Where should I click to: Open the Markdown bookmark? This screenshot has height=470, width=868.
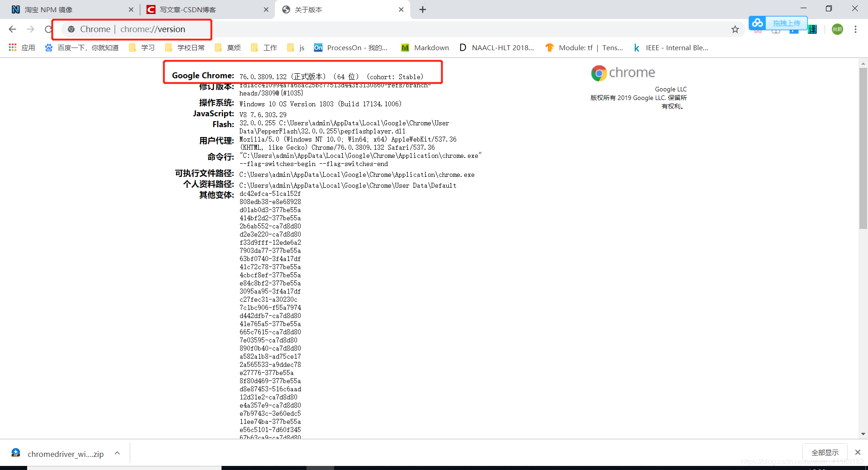[425, 47]
